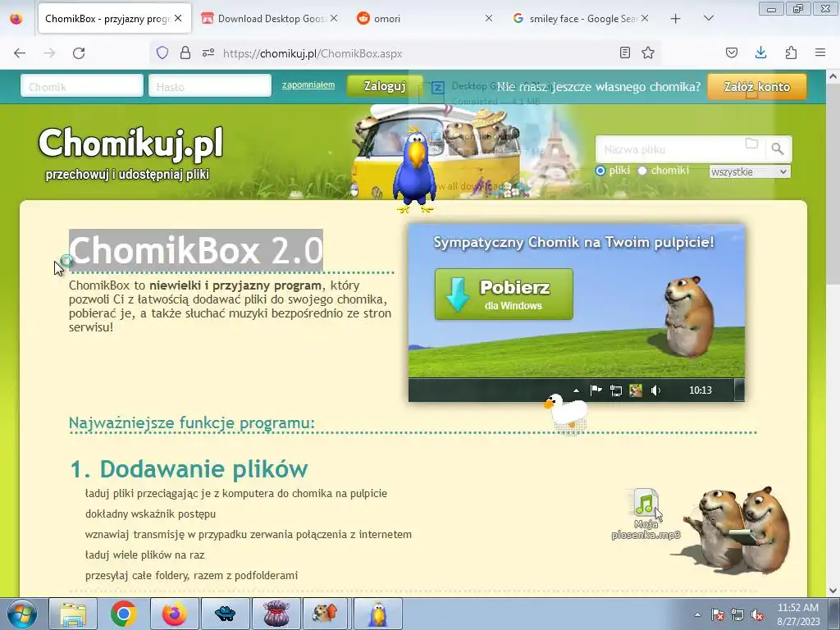This screenshot has width=840, height=630.
Task: Close the omori tab
Action: (x=489, y=18)
